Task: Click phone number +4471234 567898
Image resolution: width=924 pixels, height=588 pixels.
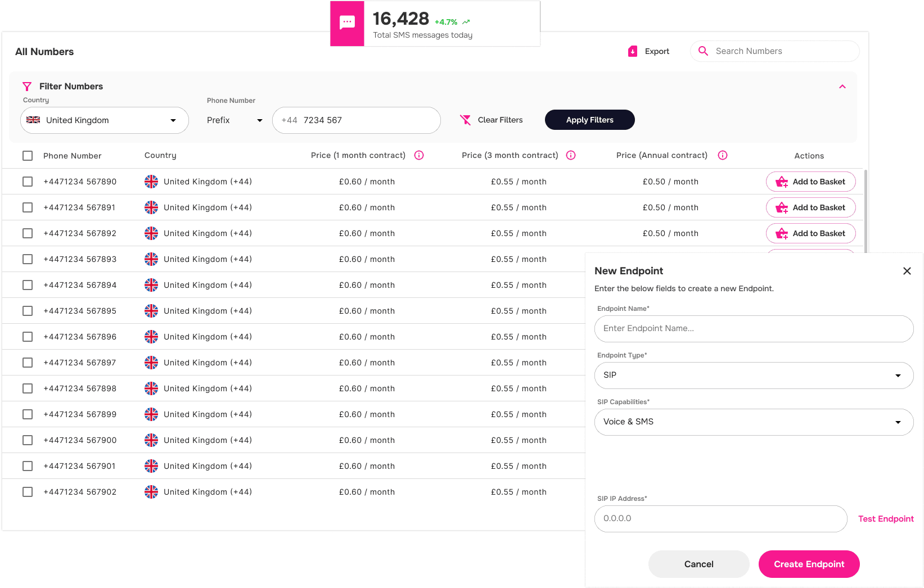Action: coord(80,388)
